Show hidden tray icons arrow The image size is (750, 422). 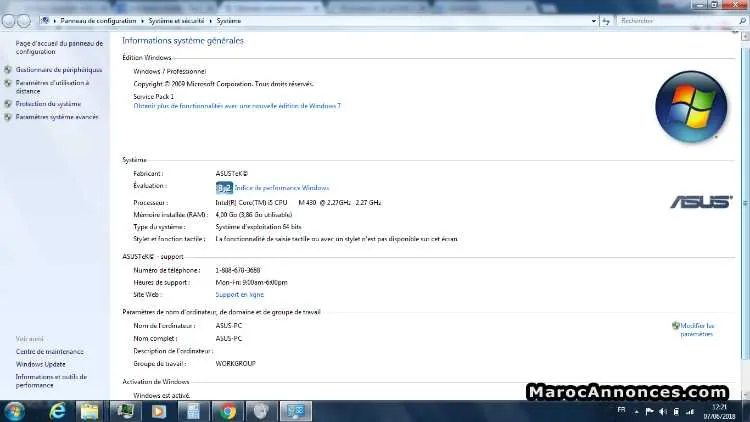(636, 411)
